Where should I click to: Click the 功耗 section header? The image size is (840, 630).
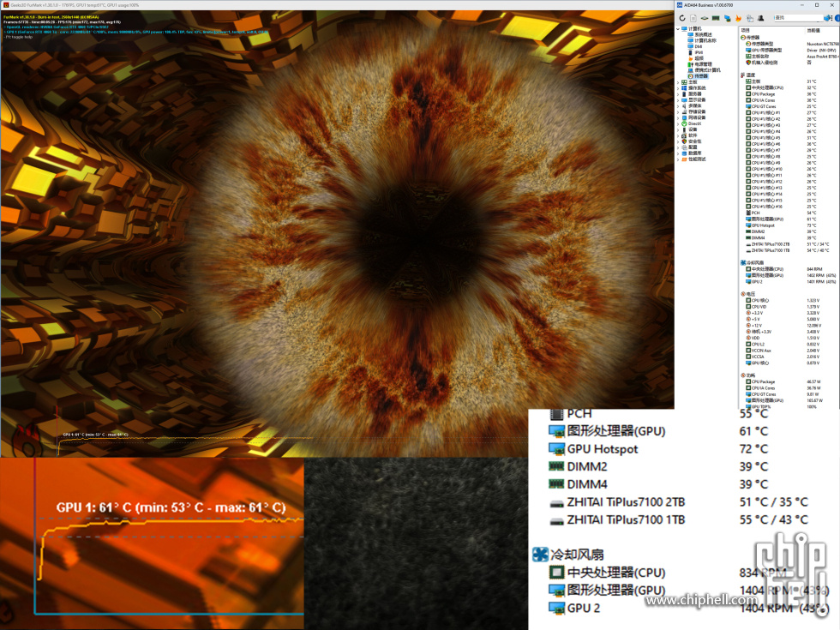point(747,375)
